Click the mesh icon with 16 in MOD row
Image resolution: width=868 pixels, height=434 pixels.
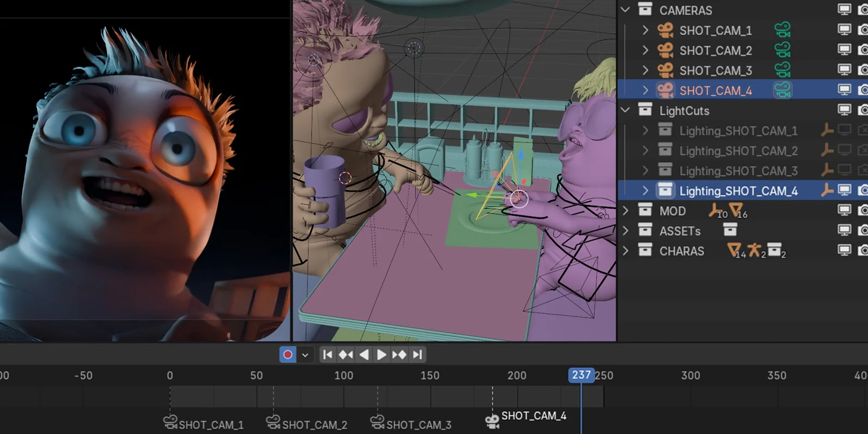[x=736, y=209]
